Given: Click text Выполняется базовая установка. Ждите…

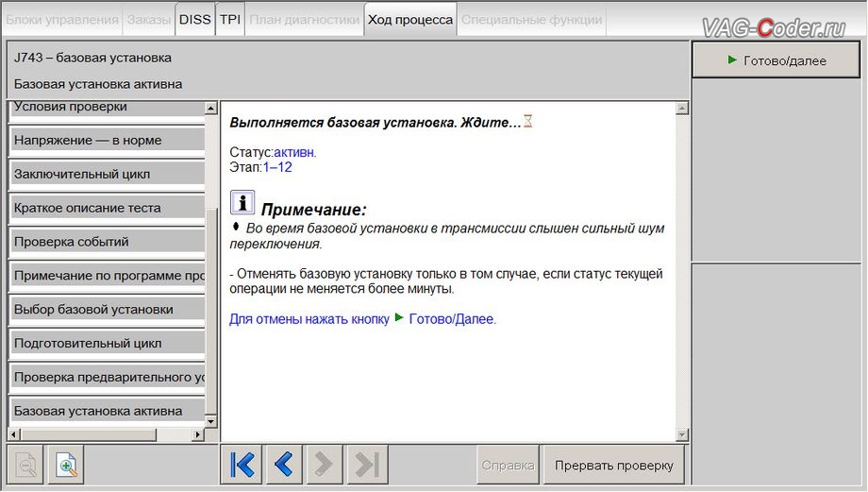Looking at the screenshot, I should (x=376, y=123).
